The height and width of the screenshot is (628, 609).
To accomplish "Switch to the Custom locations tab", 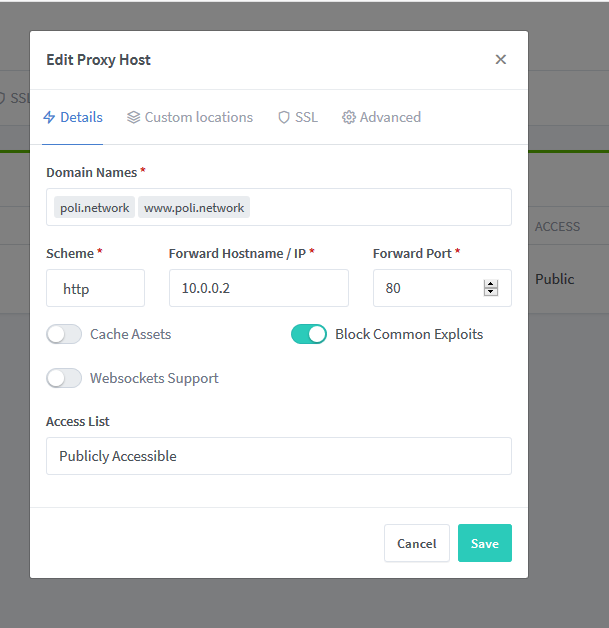I will pyautogui.click(x=190, y=117).
